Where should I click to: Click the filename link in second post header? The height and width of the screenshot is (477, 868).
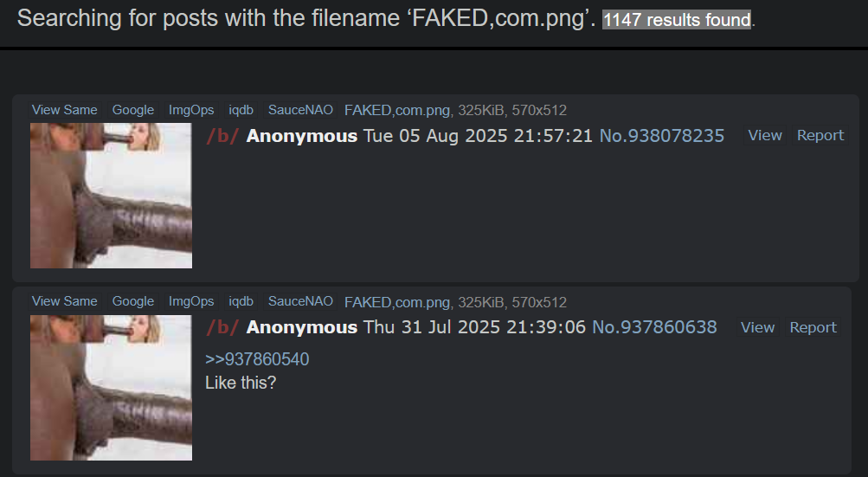click(397, 302)
